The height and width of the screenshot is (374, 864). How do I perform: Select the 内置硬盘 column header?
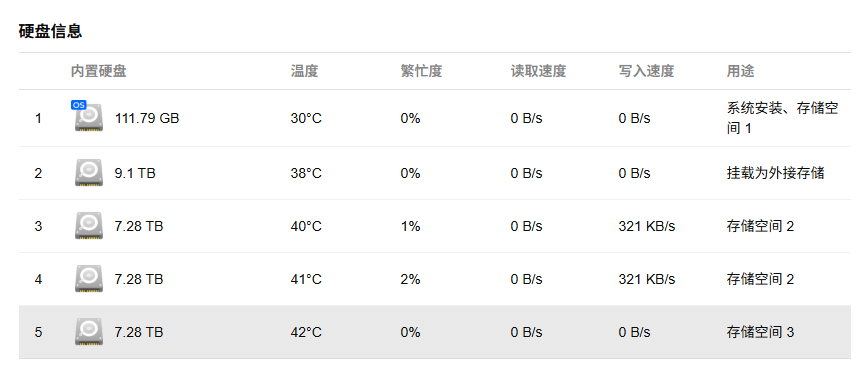coord(99,71)
